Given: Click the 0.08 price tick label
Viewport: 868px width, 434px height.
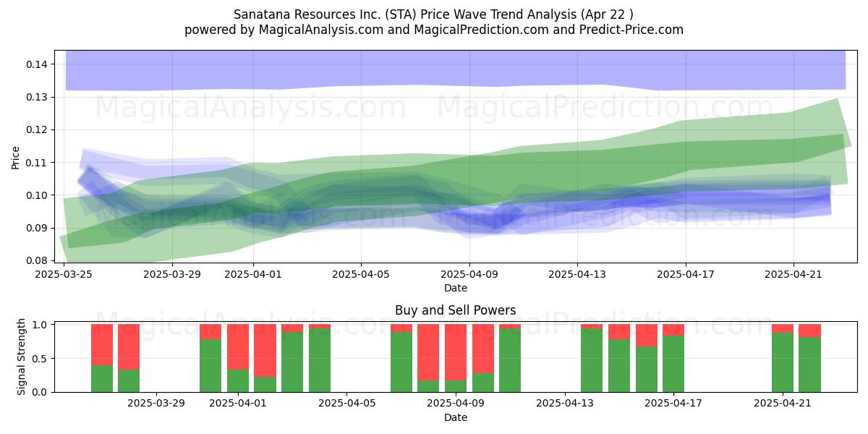Looking at the screenshot, I should coord(36,260).
